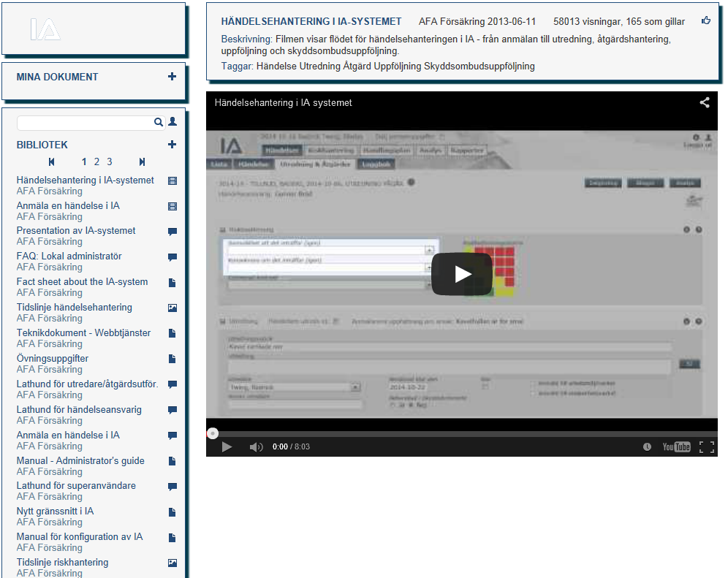Click the video title Händelsehantering i IA systemet
Viewport: 728px width, 578px height.
[283, 102]
